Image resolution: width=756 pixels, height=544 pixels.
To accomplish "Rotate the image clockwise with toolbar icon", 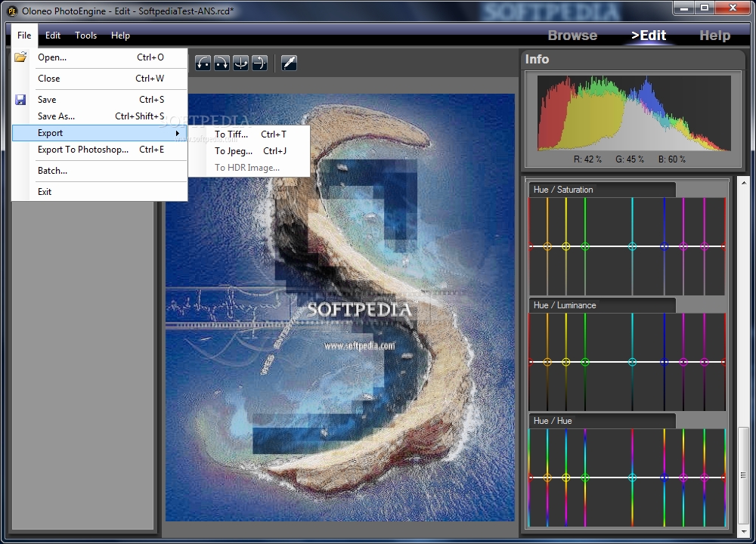I will tap(222, 63).
